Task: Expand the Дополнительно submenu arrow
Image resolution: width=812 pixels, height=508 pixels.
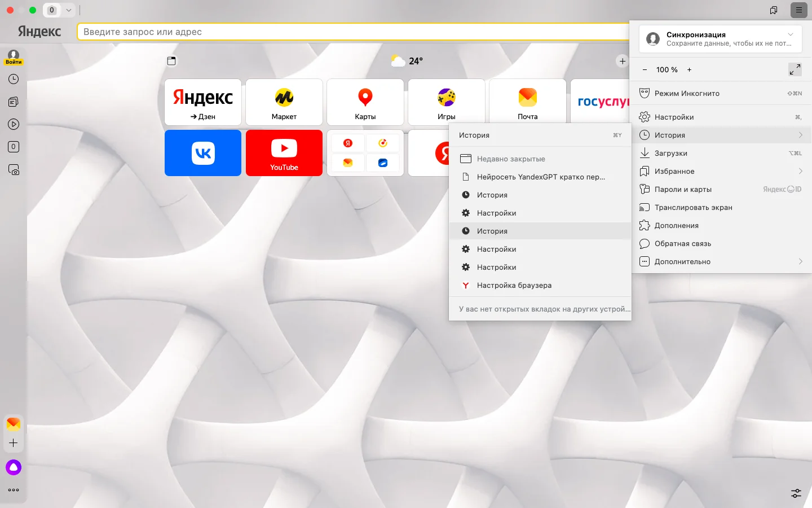Action: (x=800, y=261)
